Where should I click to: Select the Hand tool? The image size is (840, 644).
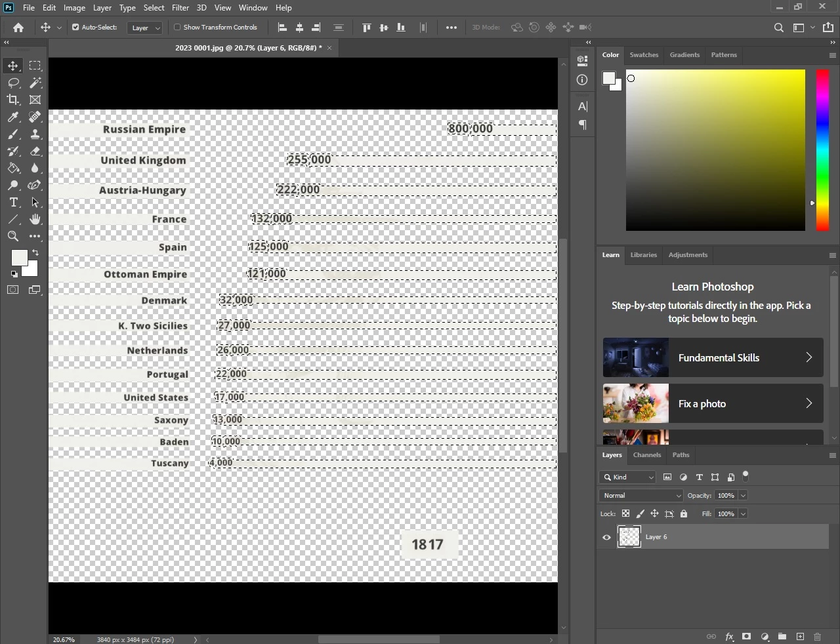click(x=35, y=219)
